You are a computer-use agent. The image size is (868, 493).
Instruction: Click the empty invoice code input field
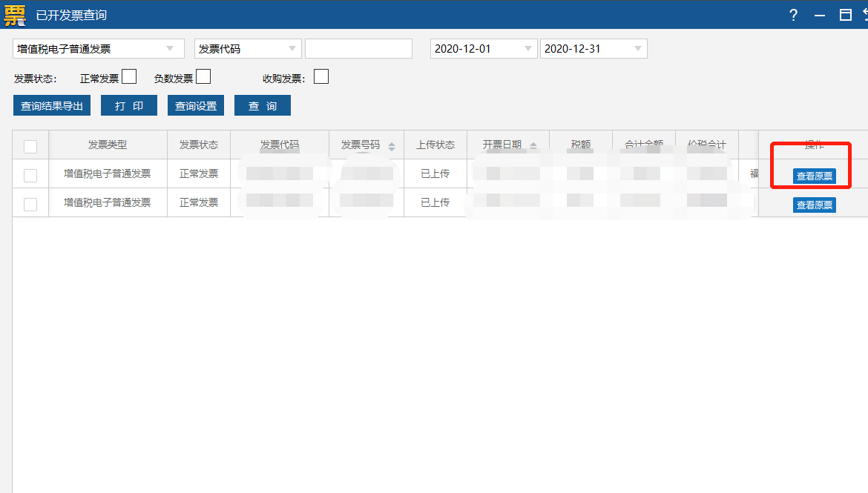(x=358, y=49)
